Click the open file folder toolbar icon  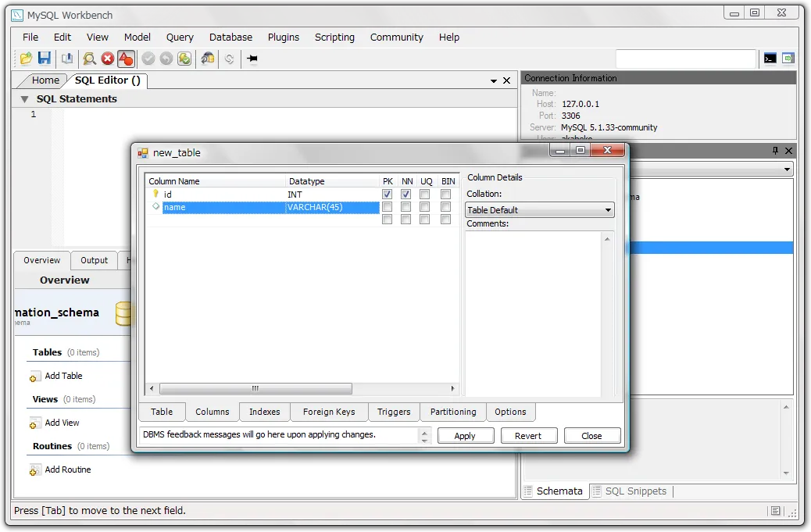(26, 59)
